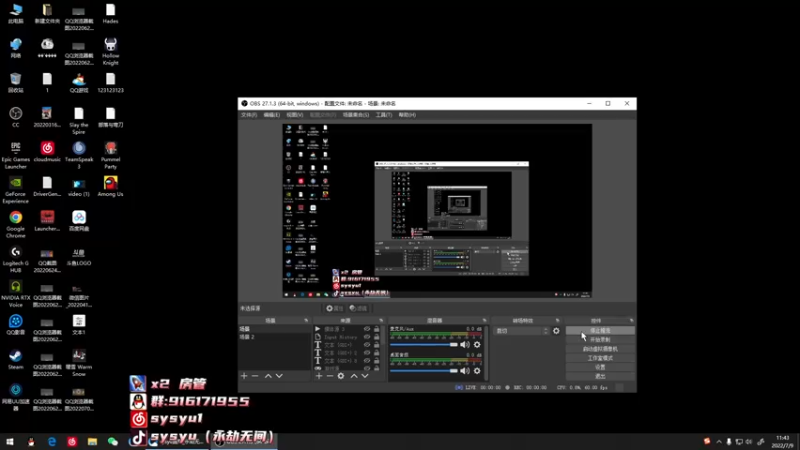Image resolution: width=800 pixels, height=450 pixels.
Task: Select the NVIDIA RTX Voice desktop icon
Action: (x=16, y=294)
